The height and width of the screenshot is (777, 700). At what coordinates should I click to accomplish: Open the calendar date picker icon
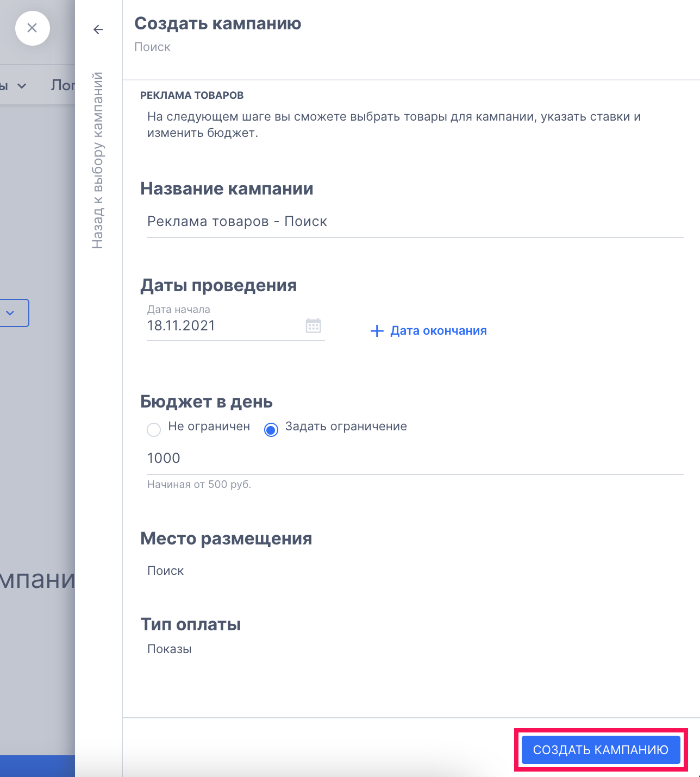point(314,326)
